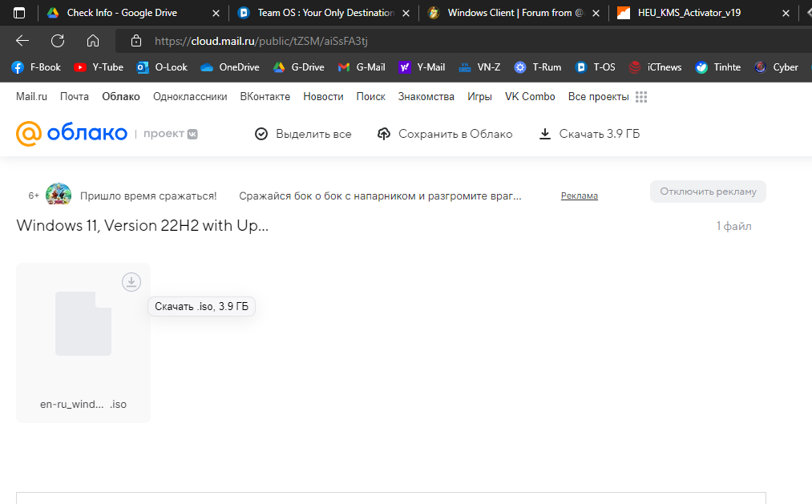Open VK Combo portal link
Screen dimensions: 812x504
tap(530, 97)
